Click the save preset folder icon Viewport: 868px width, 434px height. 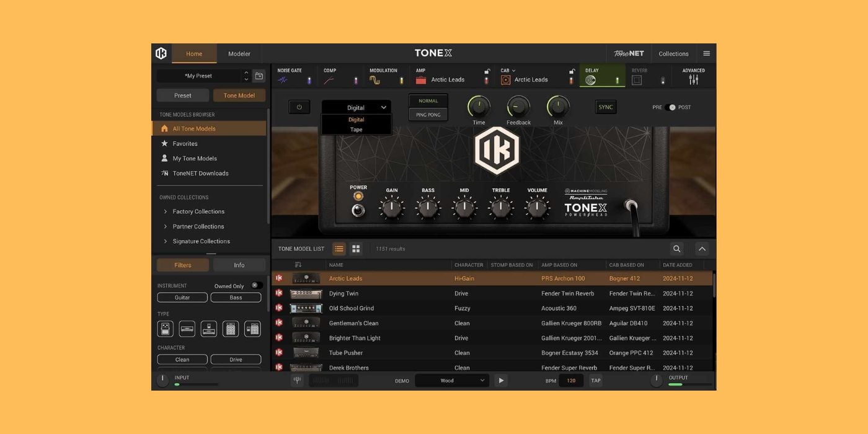259,76
